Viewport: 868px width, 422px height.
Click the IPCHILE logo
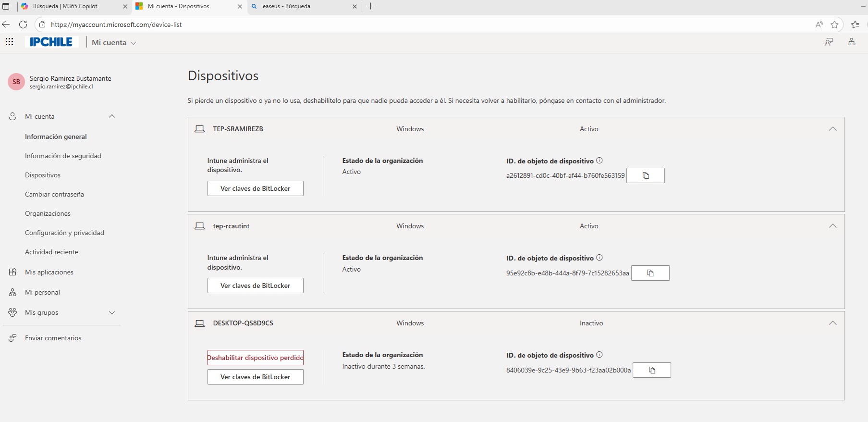point(51,42)
